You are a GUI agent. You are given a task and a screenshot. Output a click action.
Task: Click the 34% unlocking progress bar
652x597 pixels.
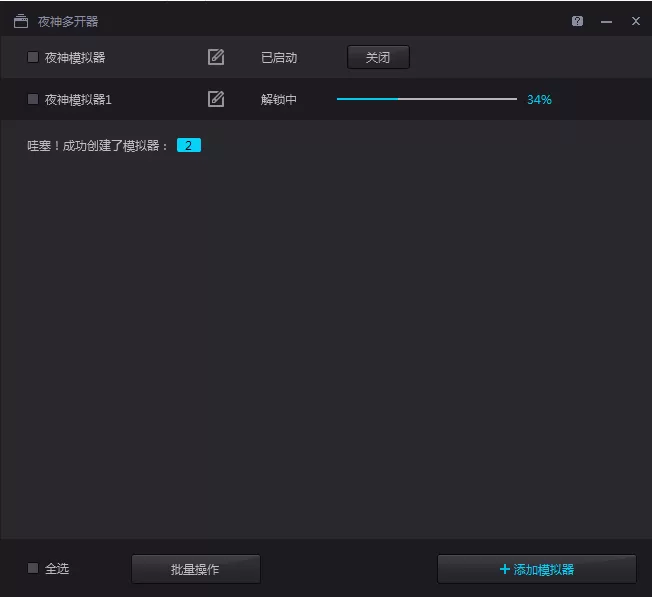click(427, 99)
